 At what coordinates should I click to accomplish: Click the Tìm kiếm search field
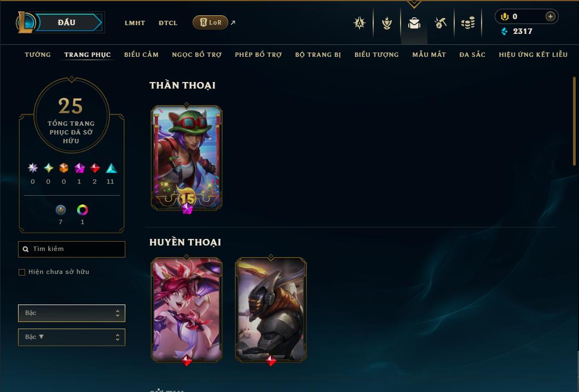pyautogui.click(x=72, y=249)
